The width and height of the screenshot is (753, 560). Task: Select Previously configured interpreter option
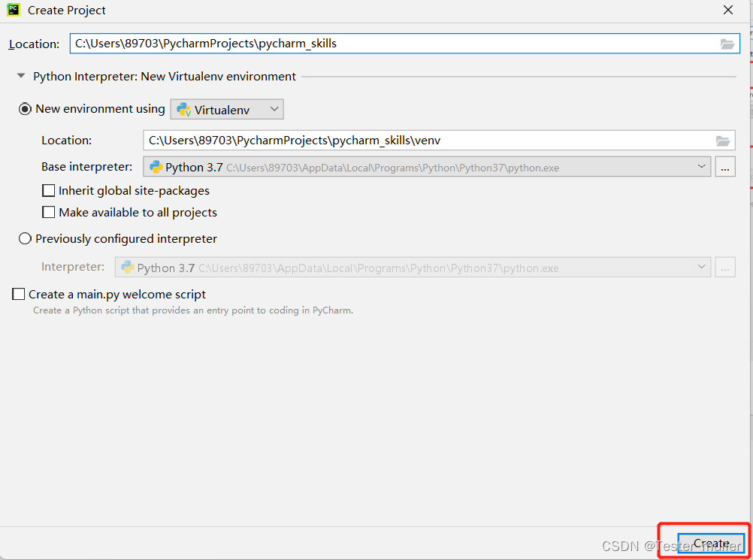click(x=25, y=239)
